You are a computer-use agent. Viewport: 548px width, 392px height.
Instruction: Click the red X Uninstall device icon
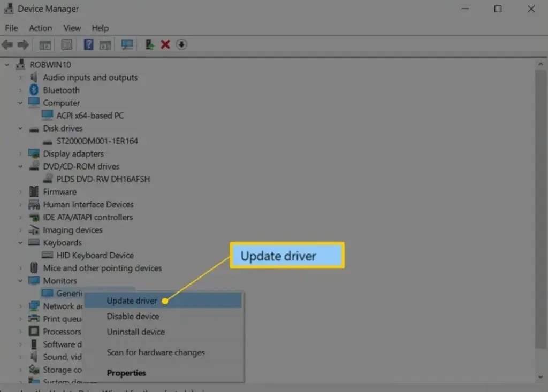coord(165,45)
